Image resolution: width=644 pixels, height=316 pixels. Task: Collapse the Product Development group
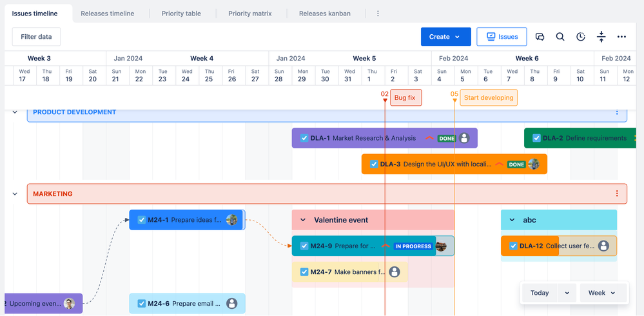(x=15, y=112)
